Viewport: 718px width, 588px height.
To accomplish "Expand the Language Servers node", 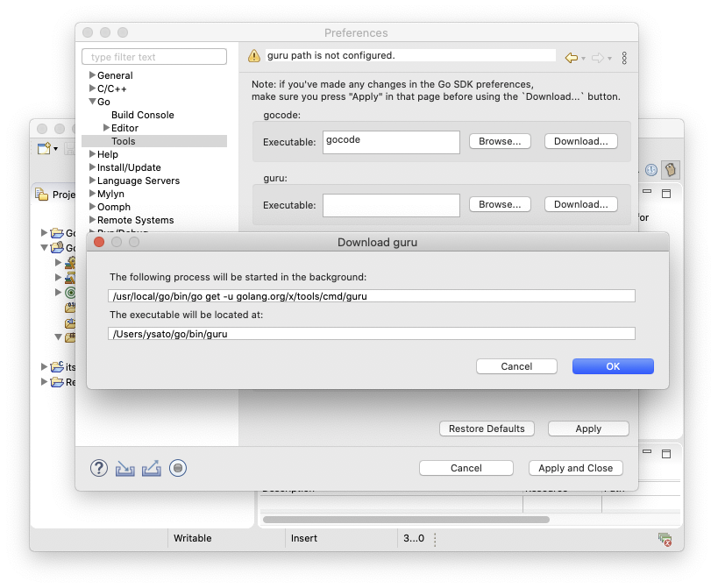I will click(92, 181).
